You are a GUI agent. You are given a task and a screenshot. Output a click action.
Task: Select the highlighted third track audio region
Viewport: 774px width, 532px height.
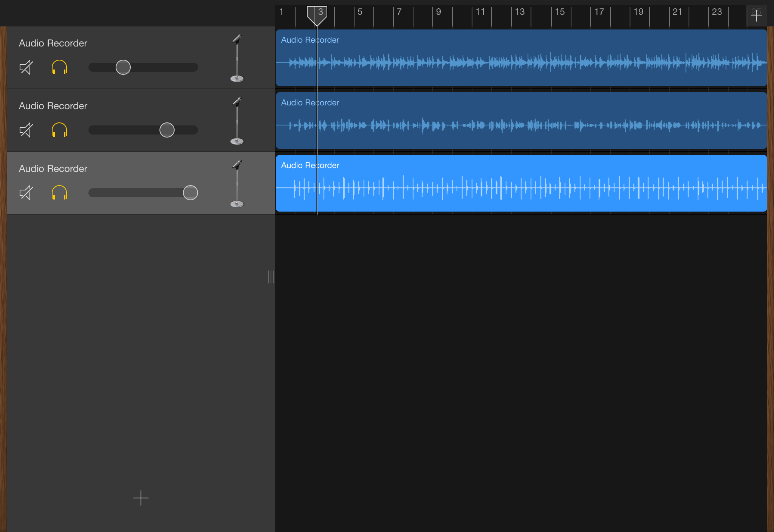pyautogui.click(x=521, y=183)
